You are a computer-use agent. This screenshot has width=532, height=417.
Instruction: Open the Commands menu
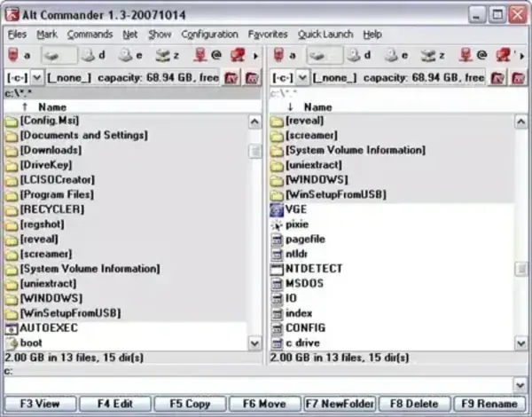point(90,35)
